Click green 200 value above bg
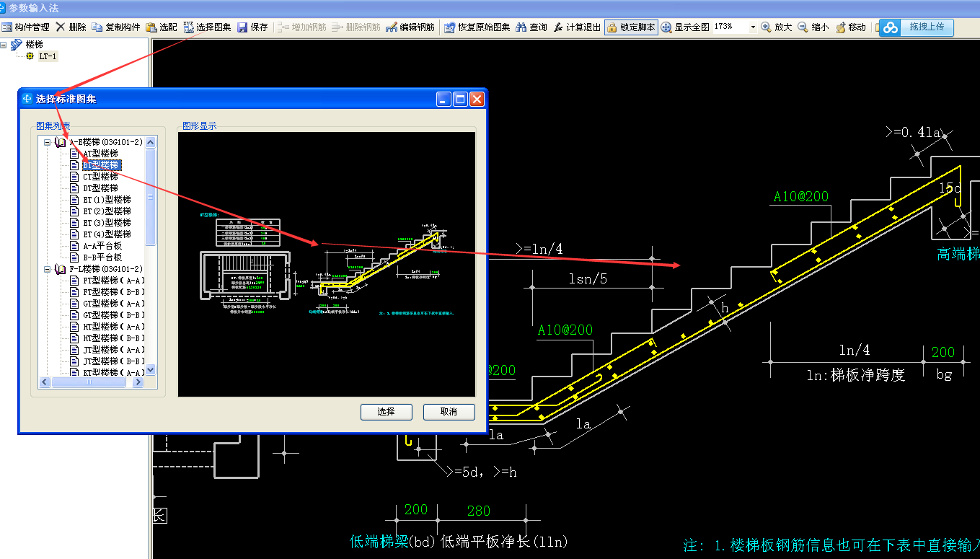Viewport: 980px width, 559px height. tap(943, 352)
